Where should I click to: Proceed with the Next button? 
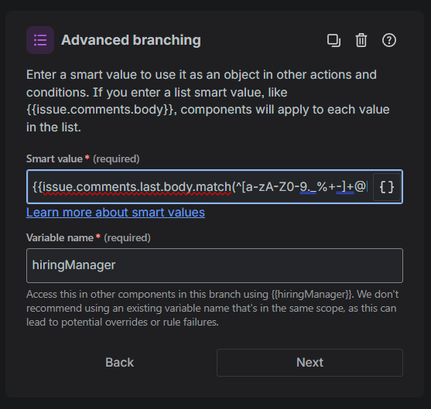(310, 363)
